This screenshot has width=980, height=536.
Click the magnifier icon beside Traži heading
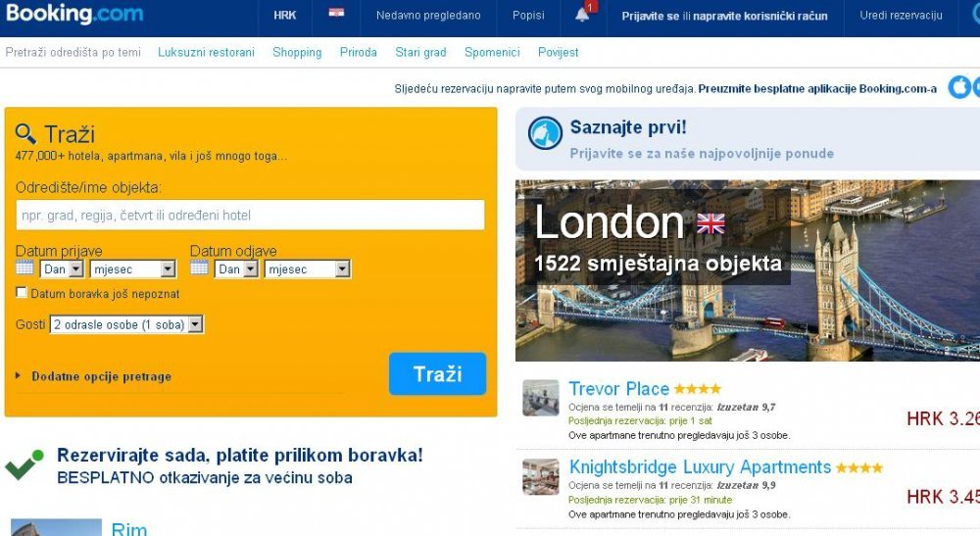[25, 133]
